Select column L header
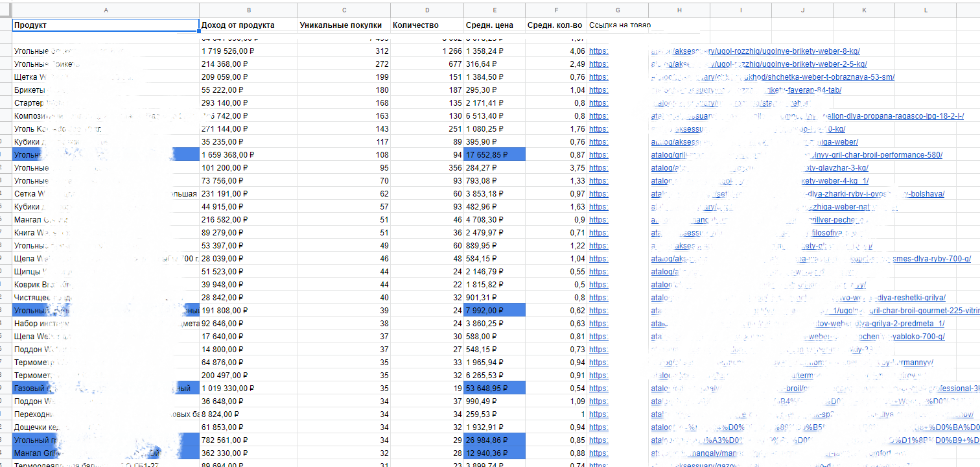980x467 pixels. click(x=926, y=10)
